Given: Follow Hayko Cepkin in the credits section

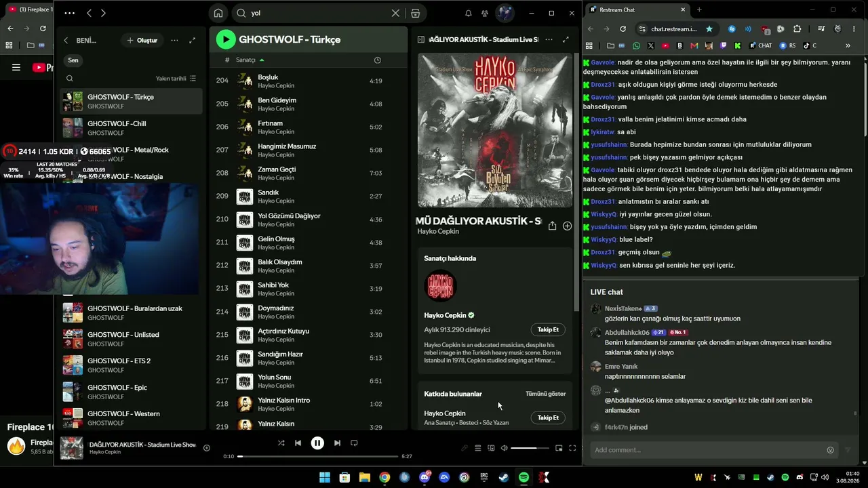Looking at the screenshot, I should pos(548,418).
